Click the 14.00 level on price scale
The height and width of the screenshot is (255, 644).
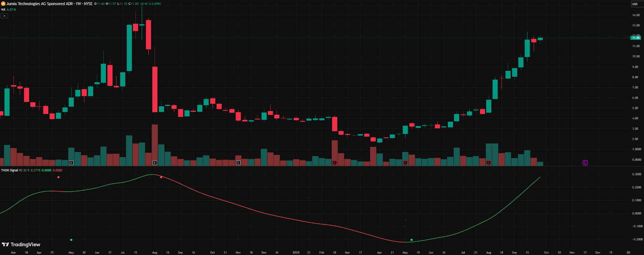636,15
